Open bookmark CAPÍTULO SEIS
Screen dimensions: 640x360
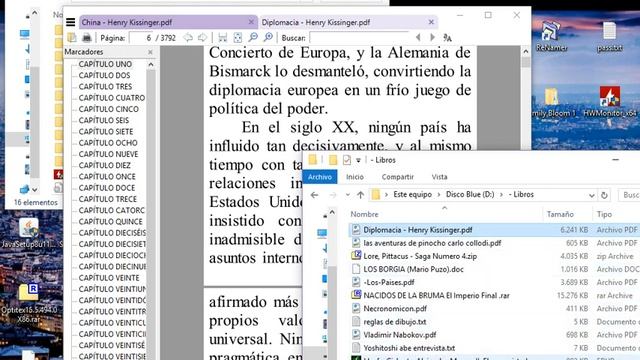pyautogui.click(x=104, y=120)
